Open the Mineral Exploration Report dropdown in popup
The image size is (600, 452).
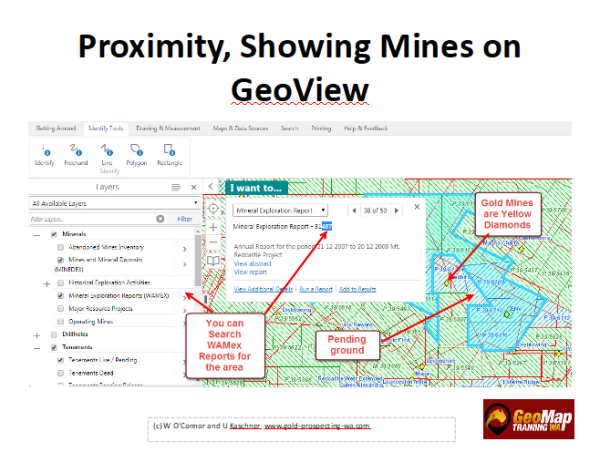[x=280, y=210]
